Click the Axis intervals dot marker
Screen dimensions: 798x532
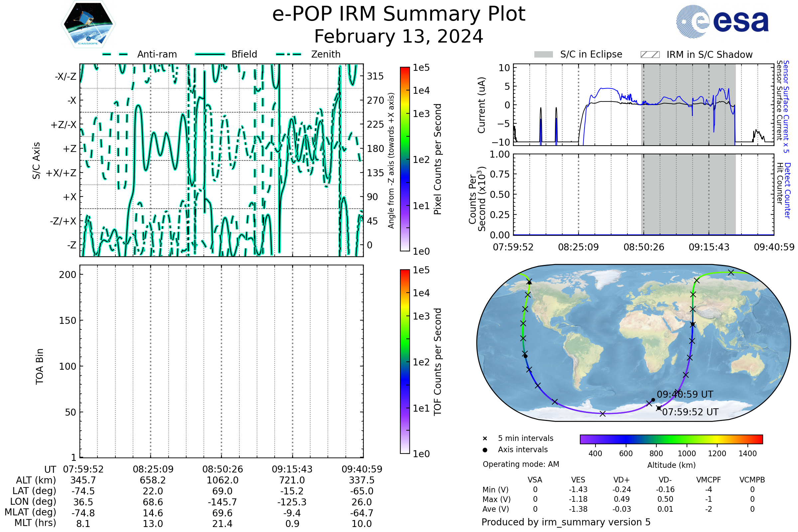click(x=485, y=450)
